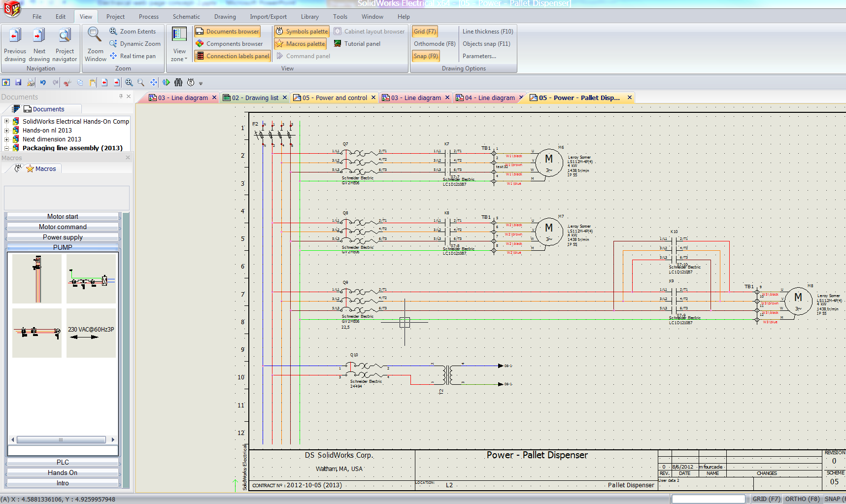846x504 pixels.
Task: Switch to 02 - Drawing list tab
Action: point(255,98)
